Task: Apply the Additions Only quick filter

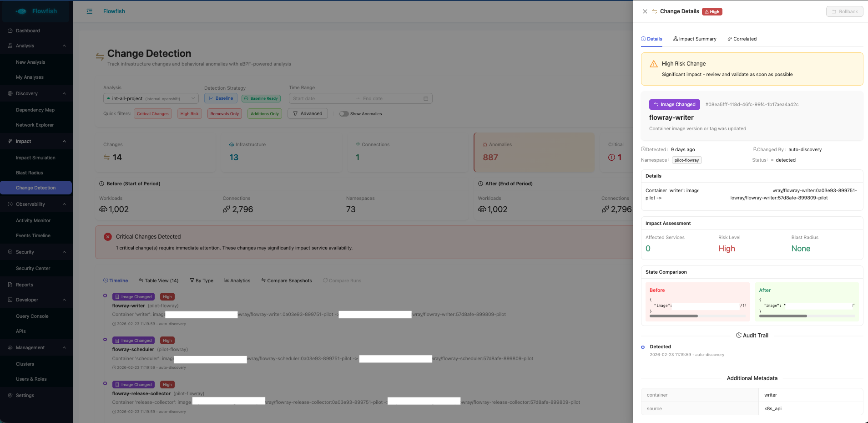Action: 265,114
